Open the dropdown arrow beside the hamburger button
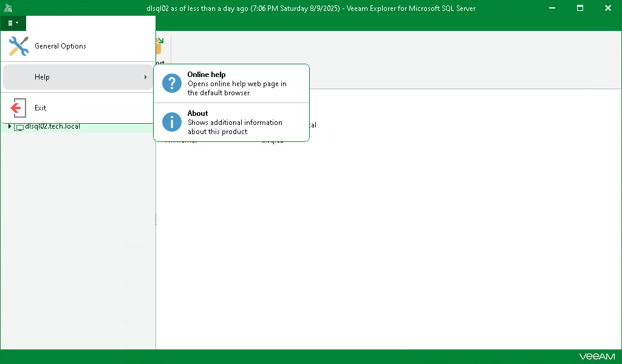This screenshot has width=622, height=364. 18,22
